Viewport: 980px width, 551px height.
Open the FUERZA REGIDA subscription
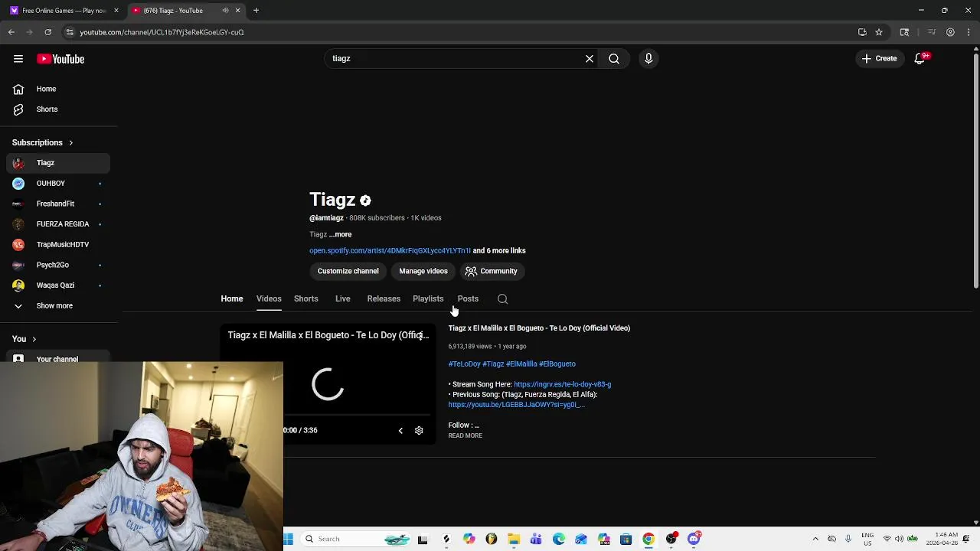coord(58,224)
